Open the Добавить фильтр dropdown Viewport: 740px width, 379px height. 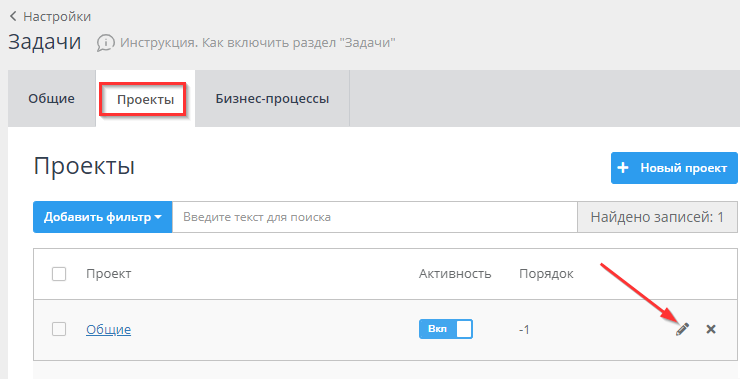tap(102, 217)
